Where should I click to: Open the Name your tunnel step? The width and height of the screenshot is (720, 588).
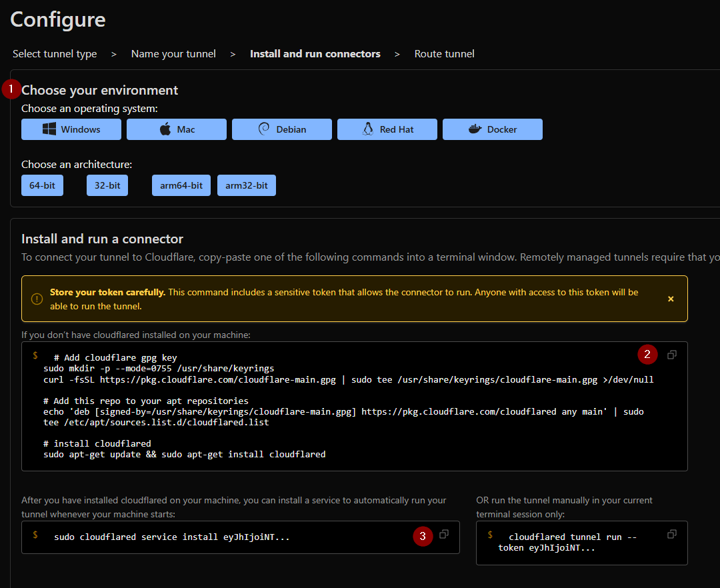[173, 53]
